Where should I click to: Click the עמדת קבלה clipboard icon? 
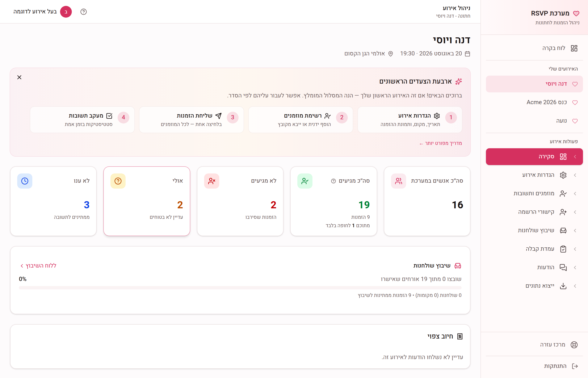[563, 249]
